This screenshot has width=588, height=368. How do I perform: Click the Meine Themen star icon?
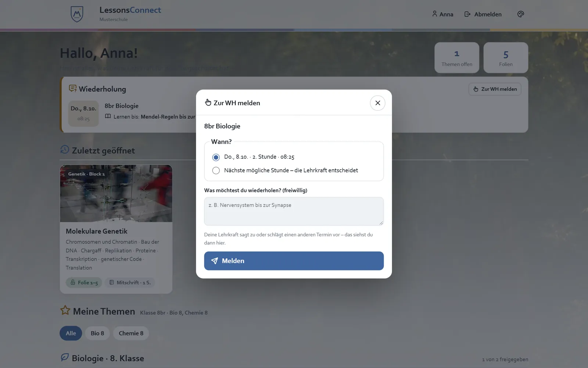(x=65, y=310)
